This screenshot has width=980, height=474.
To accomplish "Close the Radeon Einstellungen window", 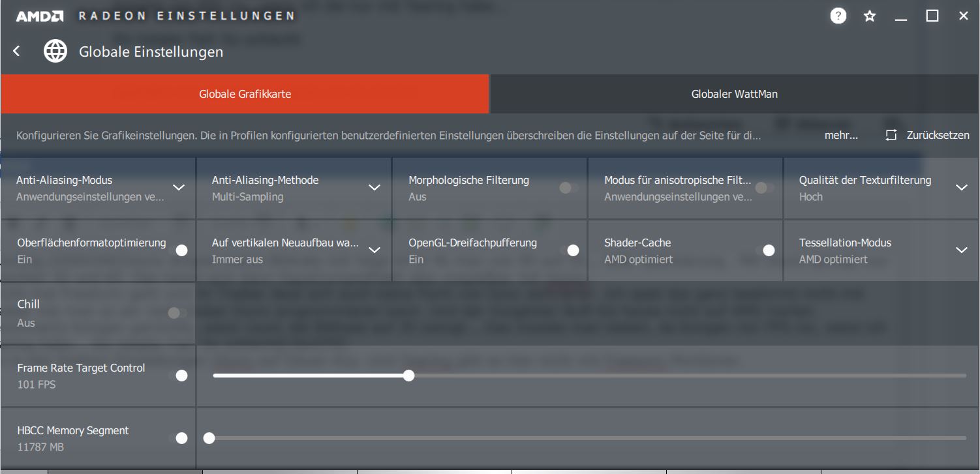I will click(964, 16).
